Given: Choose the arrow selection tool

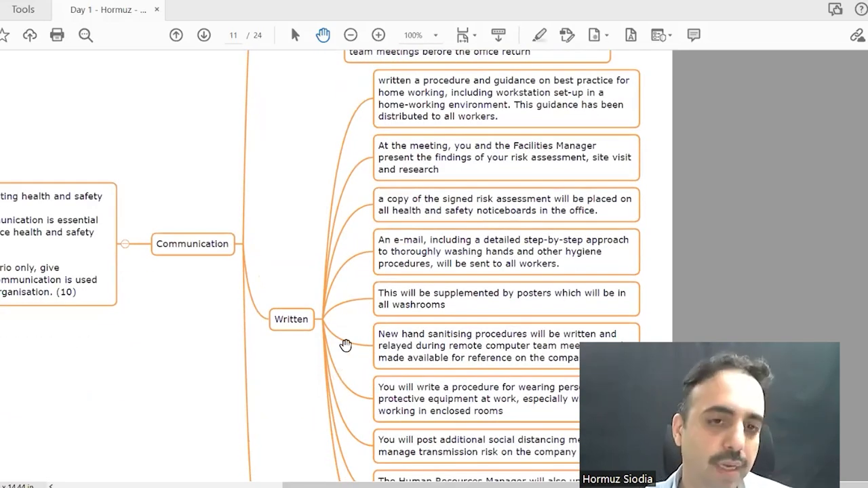Looking at the screenshot, I should (295, 35).
